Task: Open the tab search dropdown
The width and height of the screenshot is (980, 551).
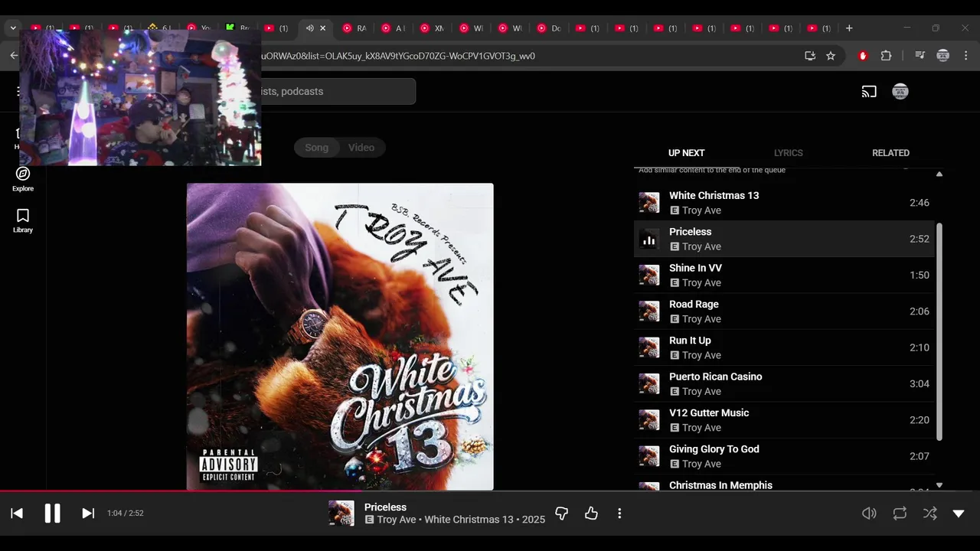Action: 13,28
